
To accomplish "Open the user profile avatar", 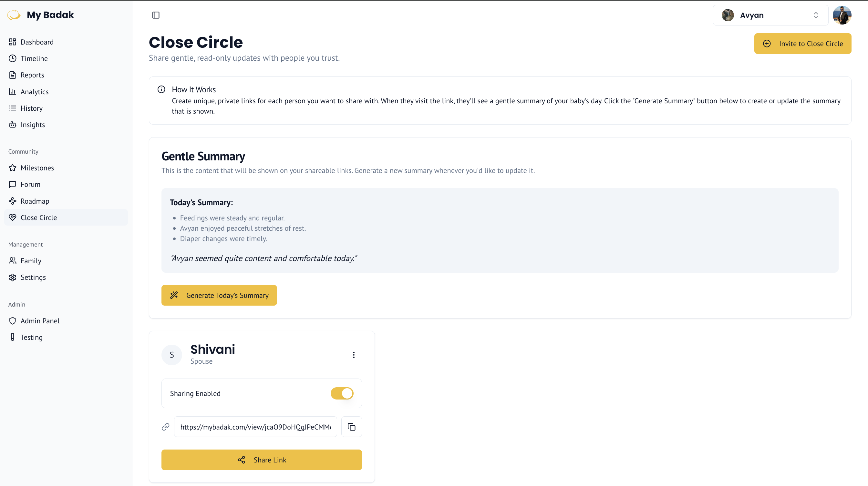I will pyautogui.click(x=842, y=15).
